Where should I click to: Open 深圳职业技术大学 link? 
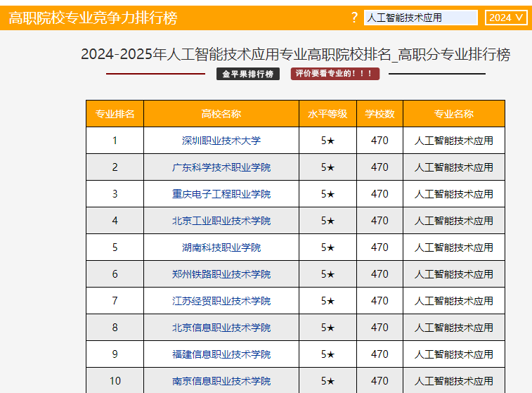coord(221,141)
